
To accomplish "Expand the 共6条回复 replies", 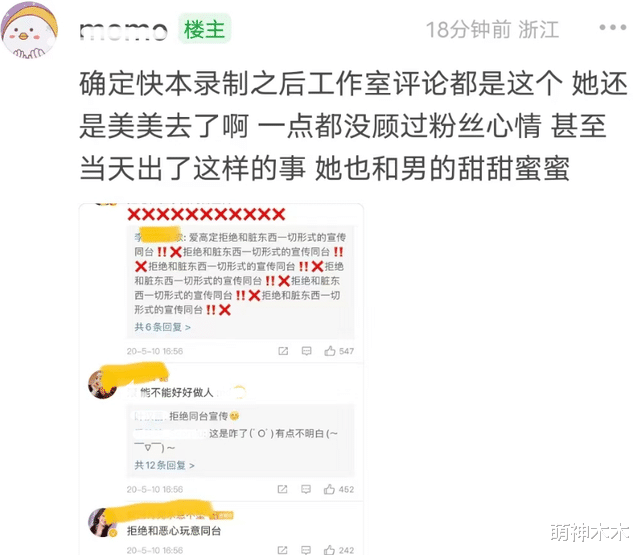I will [162, 327].
